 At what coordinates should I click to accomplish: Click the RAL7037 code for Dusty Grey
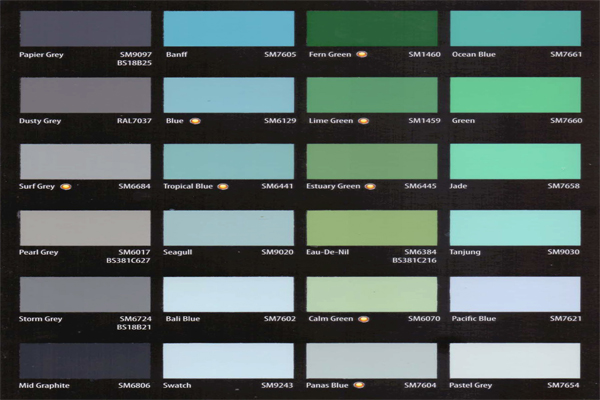click(134, 121)
